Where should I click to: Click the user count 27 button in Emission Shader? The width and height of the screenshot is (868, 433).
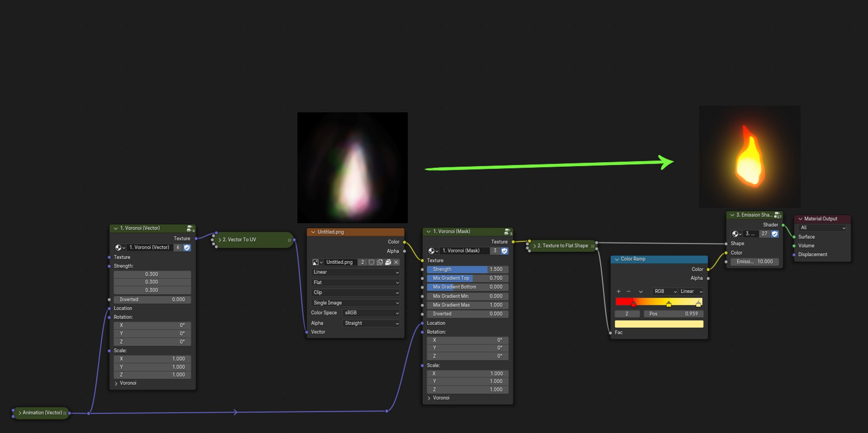point(764,234)
